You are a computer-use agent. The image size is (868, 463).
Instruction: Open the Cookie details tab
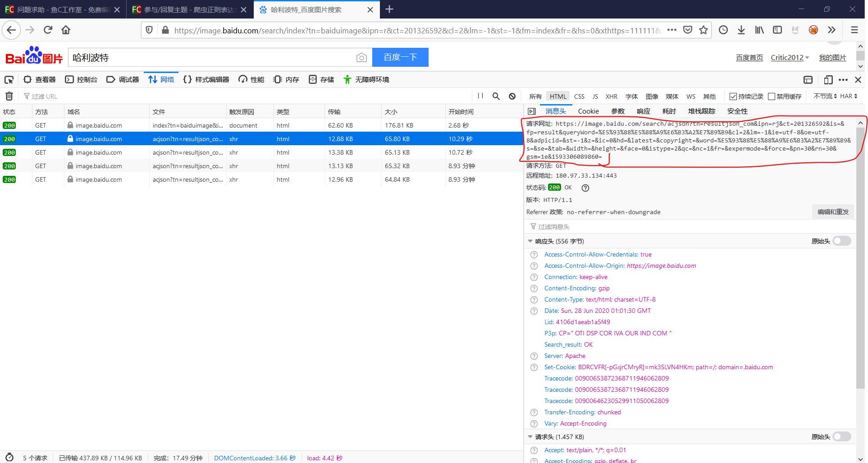pos(588,111)
